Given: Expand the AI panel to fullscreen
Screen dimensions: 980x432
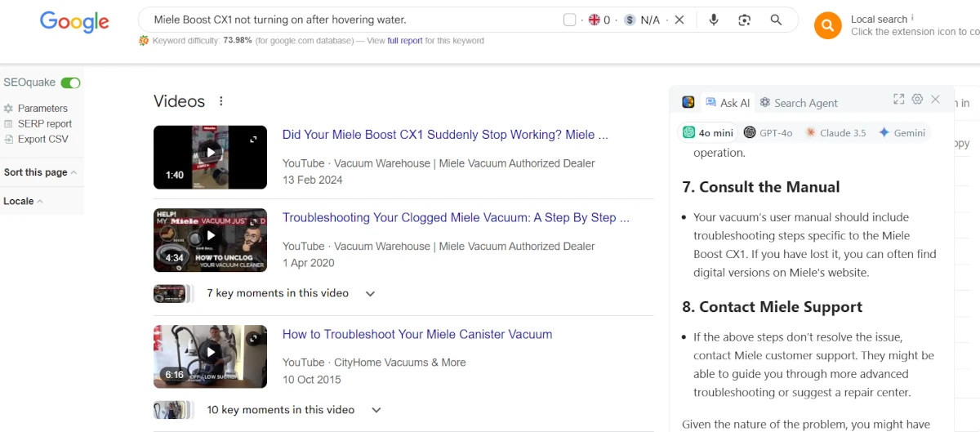Looking at the screenshot, I should coord(898,99).
